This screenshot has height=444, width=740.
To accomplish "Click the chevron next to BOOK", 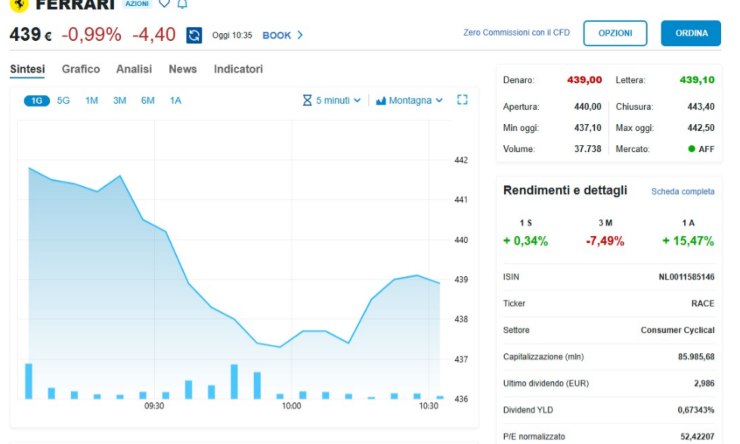I will click(x=300, y=35).
